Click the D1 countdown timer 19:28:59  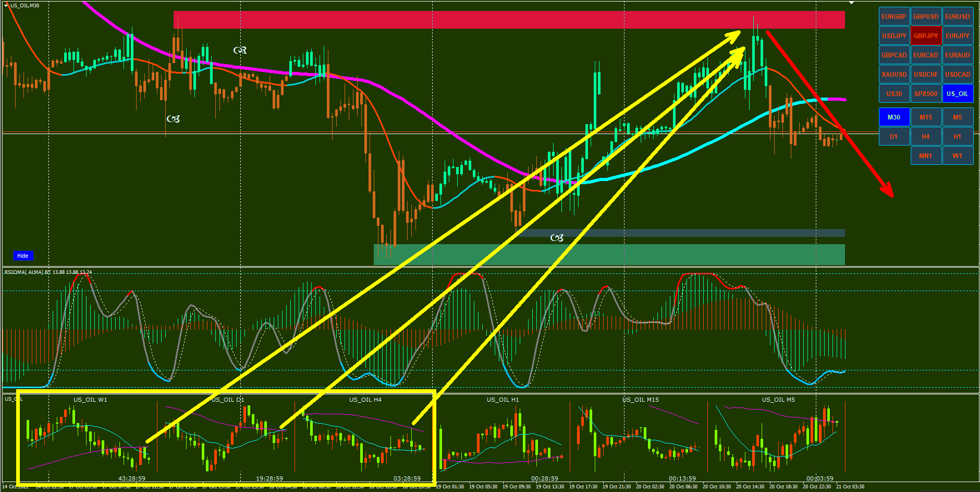[x=269, y=478]
